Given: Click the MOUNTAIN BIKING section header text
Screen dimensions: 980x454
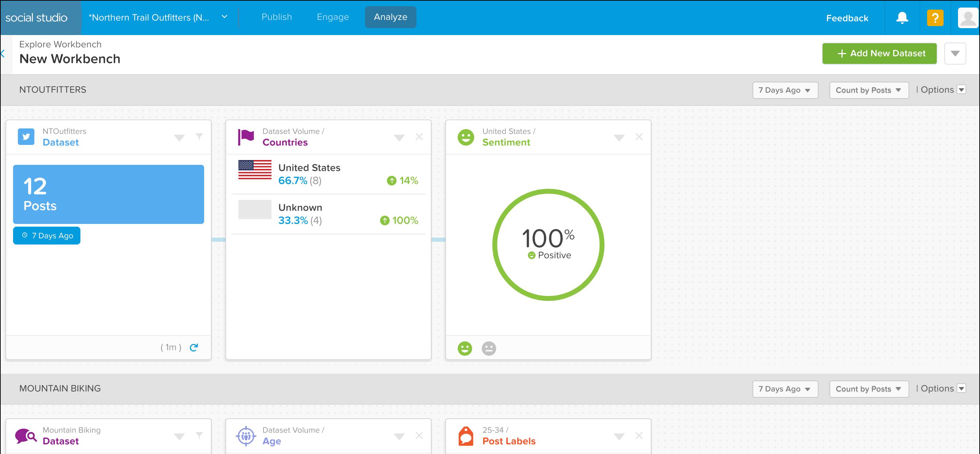Looking at the screenshot, I should tap(60, 389).
